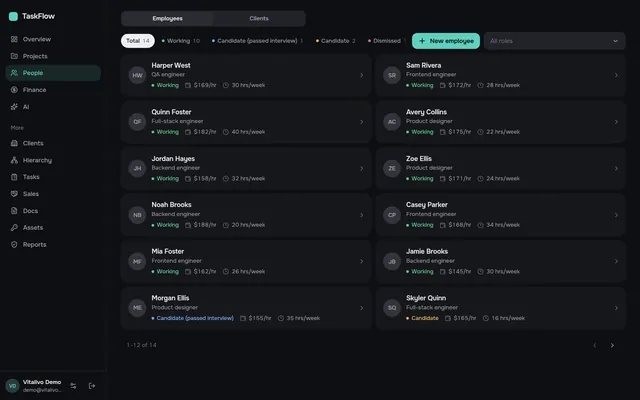Image resolution: width=640 pixels, height=400 pixels.
Task: Filter by Working status pill
Action: coord(180,41)
